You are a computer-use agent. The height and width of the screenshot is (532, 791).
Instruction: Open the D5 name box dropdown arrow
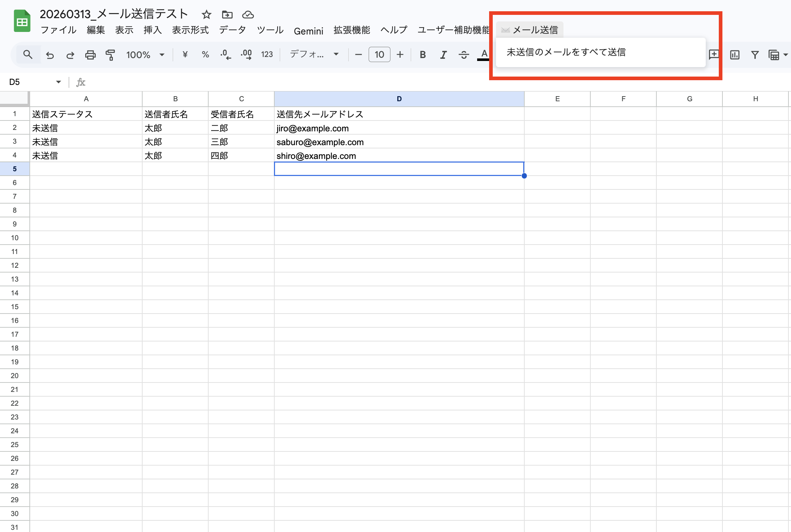pyautogui.click(x=58, y=82)
